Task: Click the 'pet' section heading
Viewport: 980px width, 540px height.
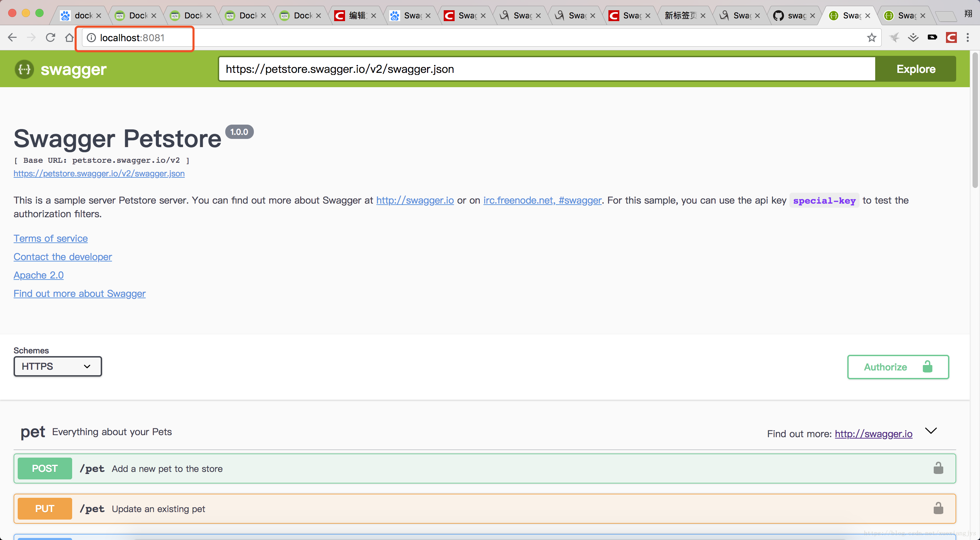Action: pos(33,432)
